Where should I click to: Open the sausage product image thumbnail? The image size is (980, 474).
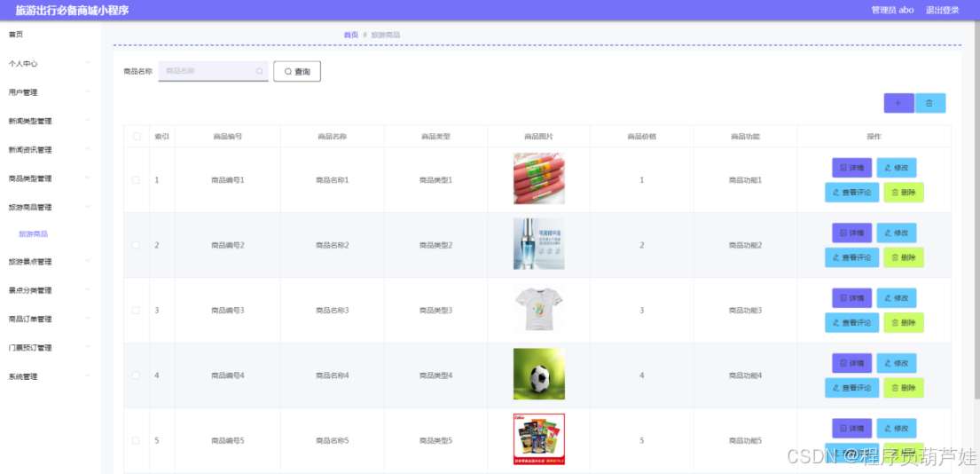coord(538,178)
